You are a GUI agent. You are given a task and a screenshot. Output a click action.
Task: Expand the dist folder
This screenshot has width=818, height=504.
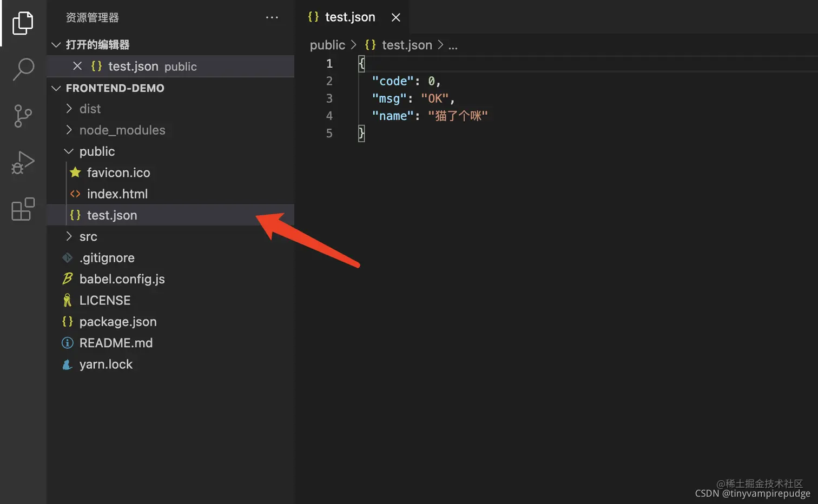(69, 109)
